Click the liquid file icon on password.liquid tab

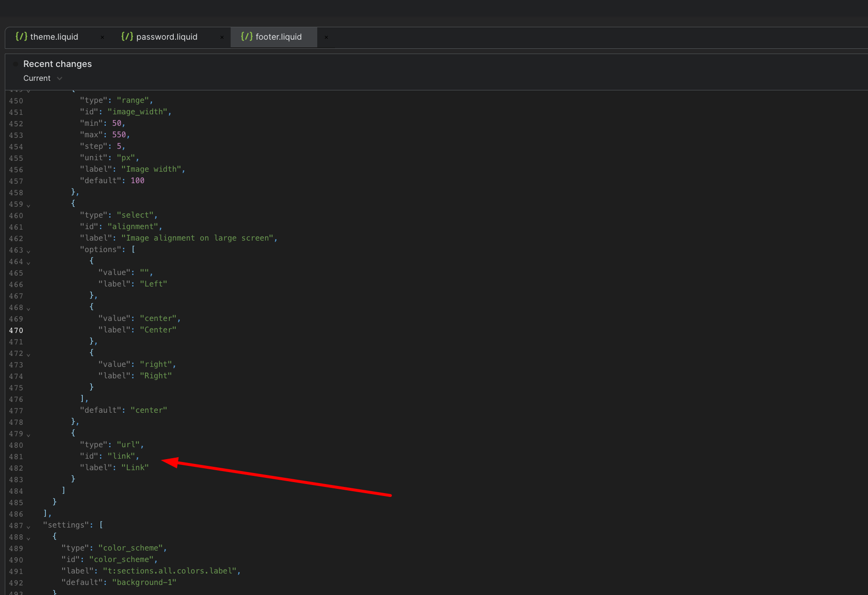(127, 37)
